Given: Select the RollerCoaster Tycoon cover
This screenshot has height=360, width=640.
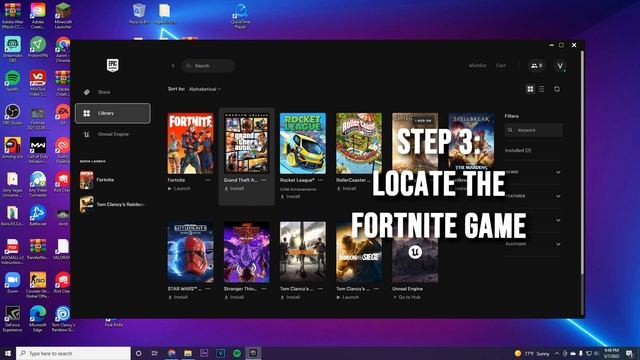Looking at the screenshot, I should point(359,143).
